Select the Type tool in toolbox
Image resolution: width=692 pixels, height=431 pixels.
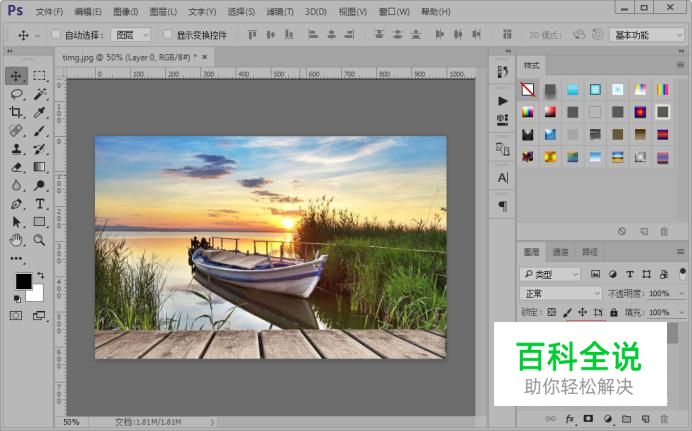[39, 204]
